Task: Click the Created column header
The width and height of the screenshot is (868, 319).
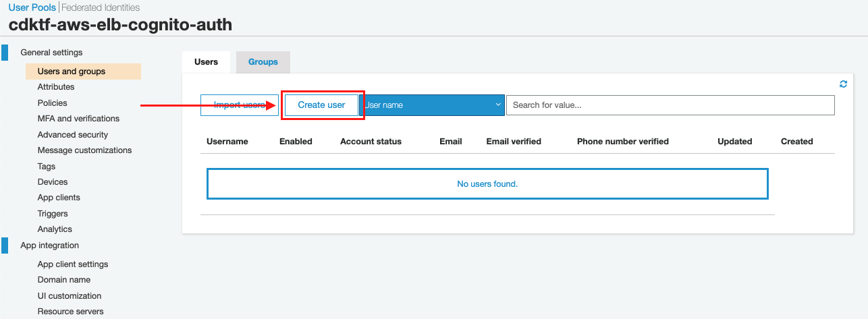Action: click(797, 142)
